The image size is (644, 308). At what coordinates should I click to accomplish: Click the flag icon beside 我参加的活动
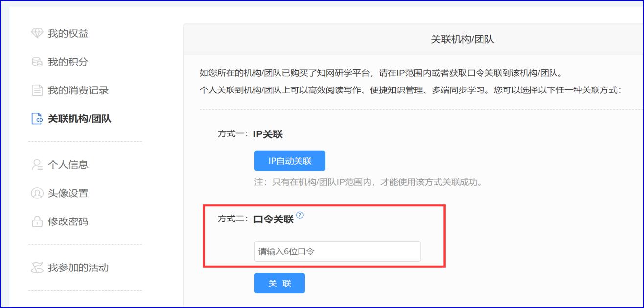point(37,268)
